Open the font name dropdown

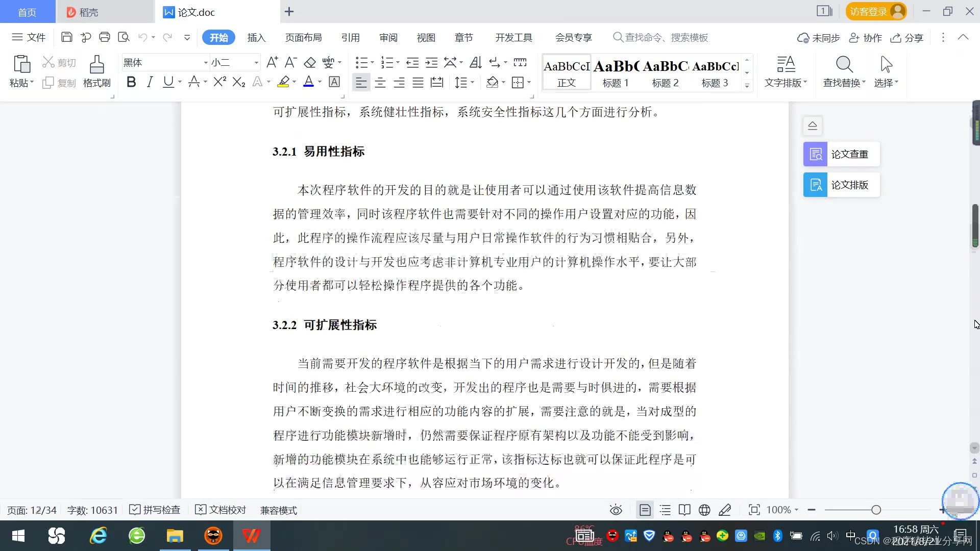tap(206, 63)
